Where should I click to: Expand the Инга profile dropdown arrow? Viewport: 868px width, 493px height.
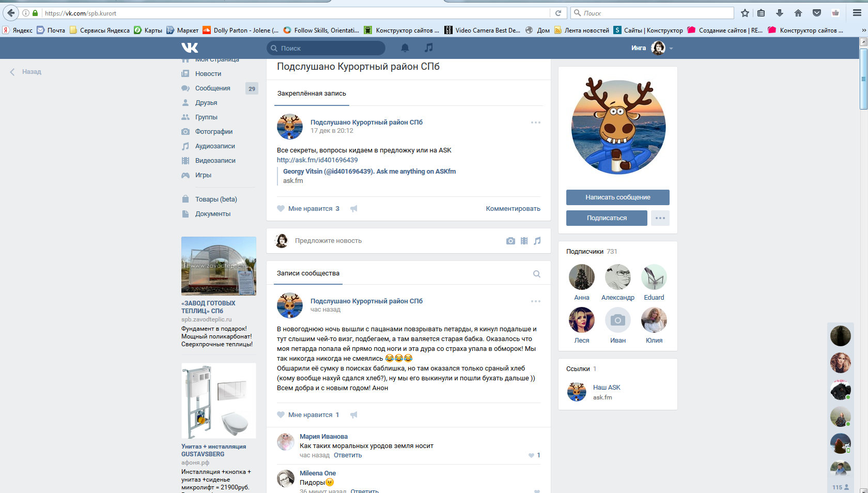pyautogui.click(x=671, y=49)
